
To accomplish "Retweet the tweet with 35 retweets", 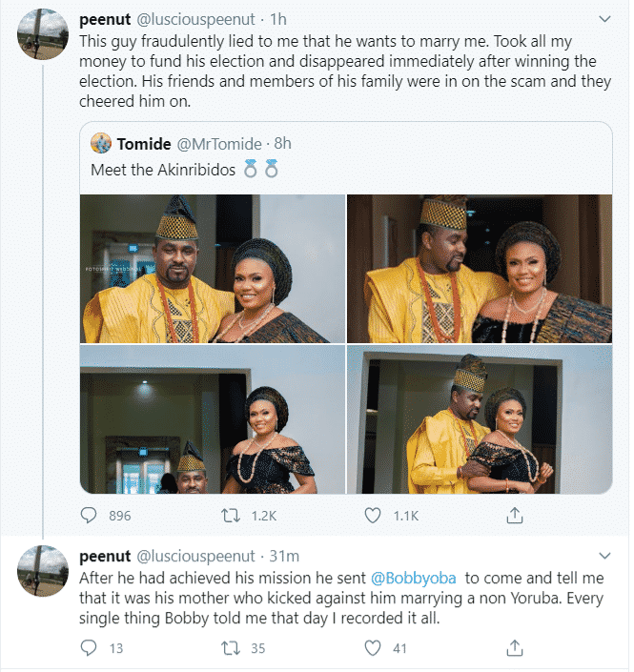I will (231, 648).
